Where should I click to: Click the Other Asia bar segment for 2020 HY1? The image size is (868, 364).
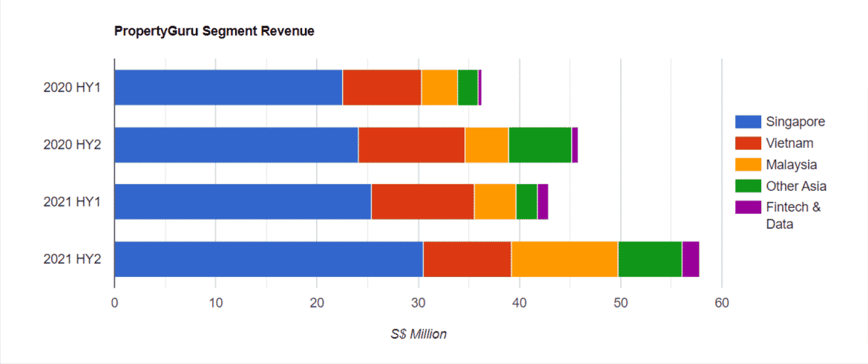tap(468, 88)
